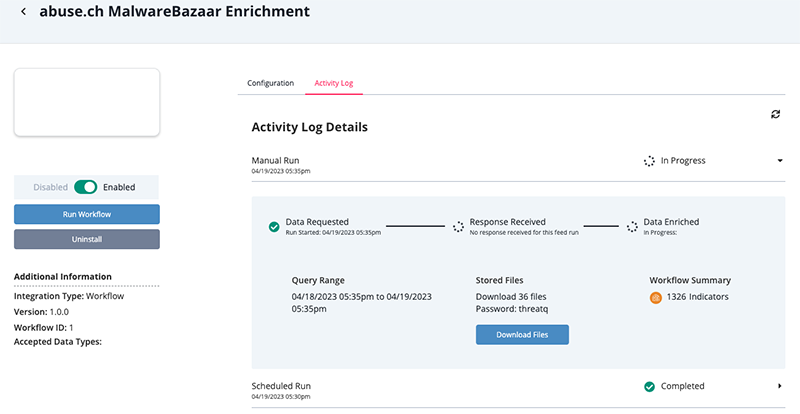Click the 'Workflow ID: 1' line

click(x=43, y=328)
